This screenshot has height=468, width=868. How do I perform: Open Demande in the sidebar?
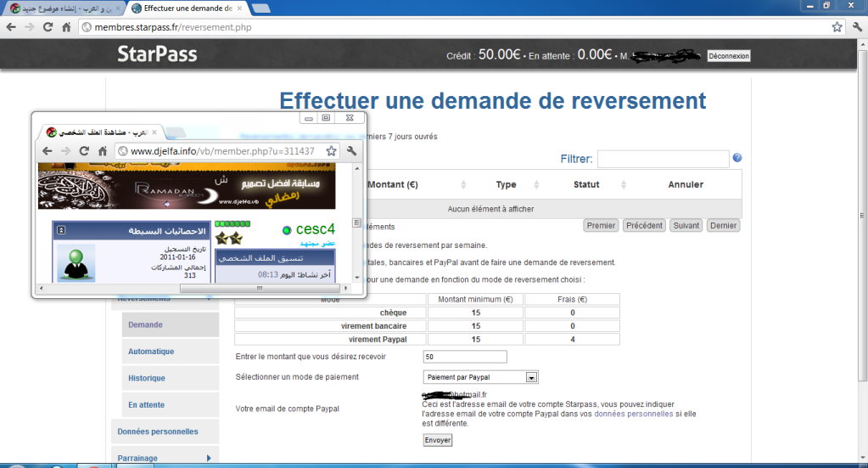[171, 324]
